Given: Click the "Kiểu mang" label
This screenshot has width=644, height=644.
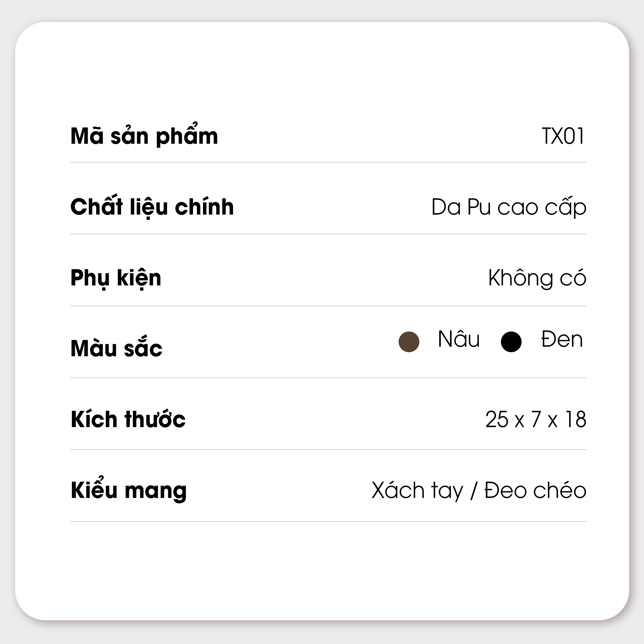Looking at the screenshot, I should tap(129, 490).
